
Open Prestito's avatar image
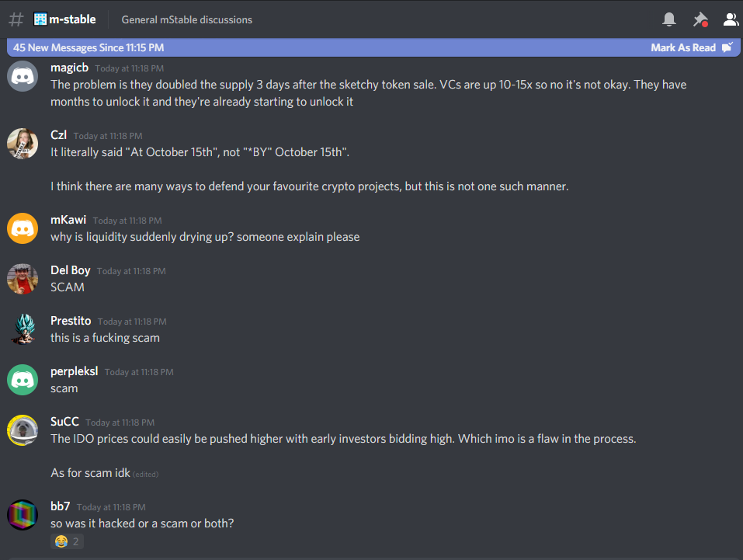click(23, 329)
